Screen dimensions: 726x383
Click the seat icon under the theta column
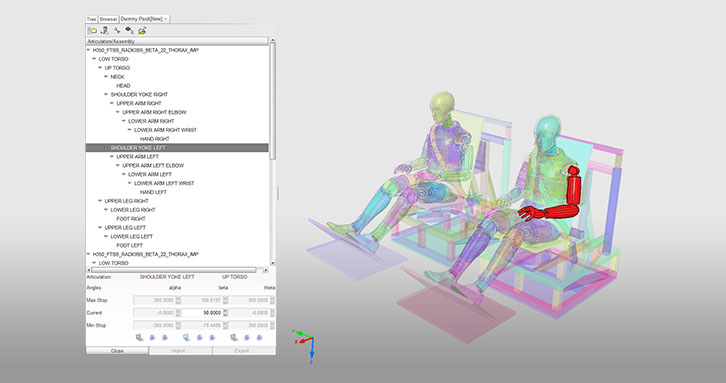[x=234, y=338]
